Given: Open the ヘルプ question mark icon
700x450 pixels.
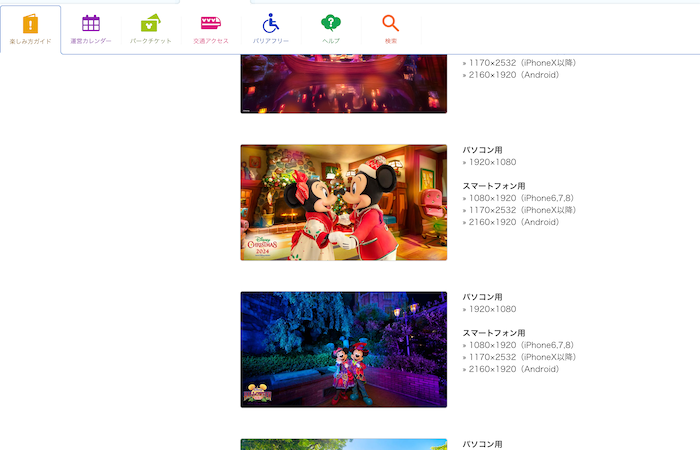Looking at the screenshot, I should tap(331, 23).
